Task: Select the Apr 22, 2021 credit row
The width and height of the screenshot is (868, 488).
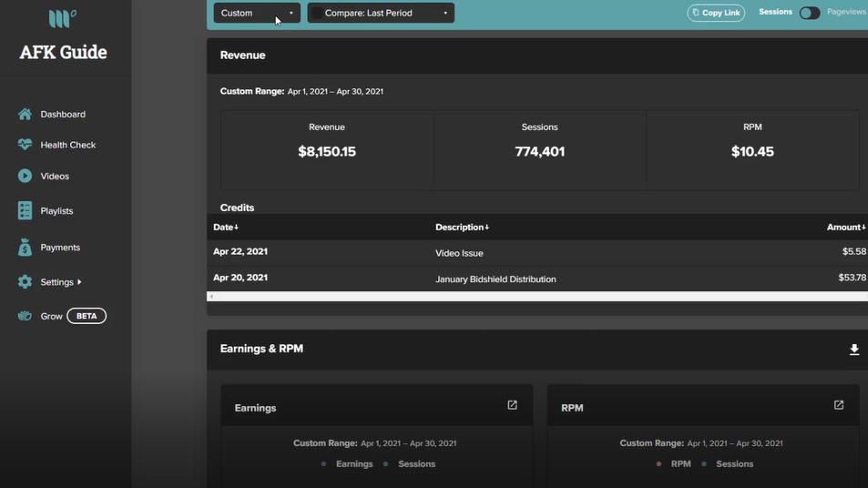Action: (537, 252)
